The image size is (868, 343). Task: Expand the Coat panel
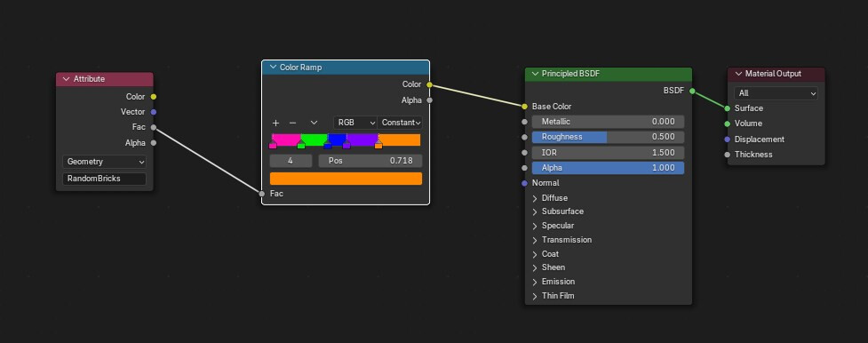tap(535, 254)
